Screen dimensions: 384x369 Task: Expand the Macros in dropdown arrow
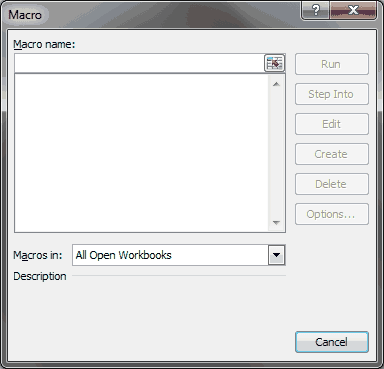click(276, 255)
